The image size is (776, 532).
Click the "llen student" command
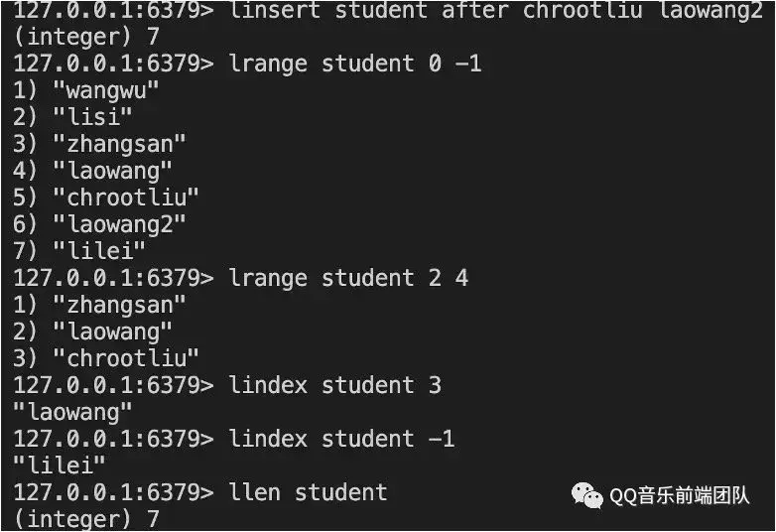click(309, 492)
